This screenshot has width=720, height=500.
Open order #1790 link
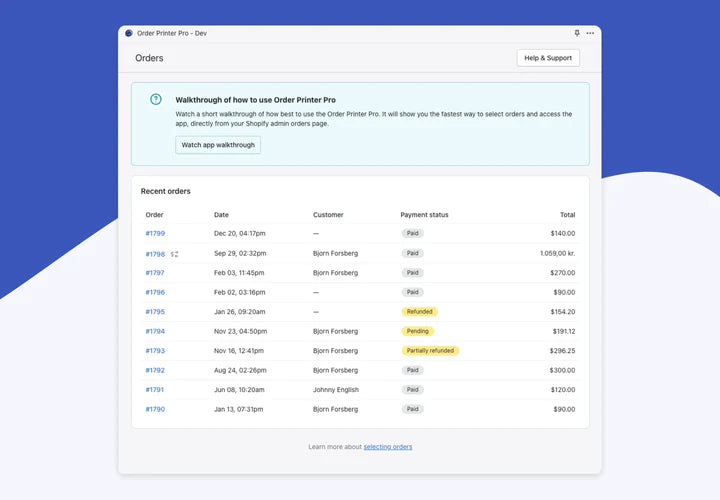coord(155,409)
